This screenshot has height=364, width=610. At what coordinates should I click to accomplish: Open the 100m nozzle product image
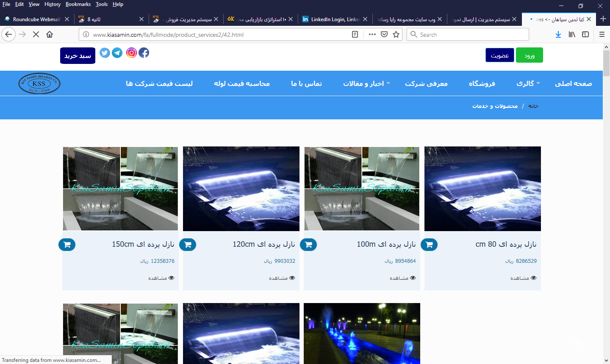click(x=362, y=189)
